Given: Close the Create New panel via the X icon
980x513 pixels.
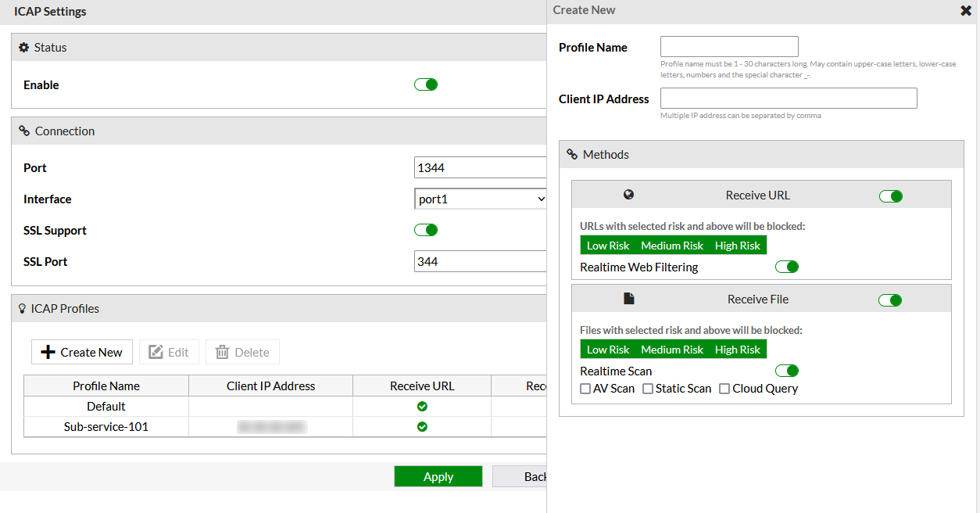Looking at the screenshot, I should coord(966,10).
